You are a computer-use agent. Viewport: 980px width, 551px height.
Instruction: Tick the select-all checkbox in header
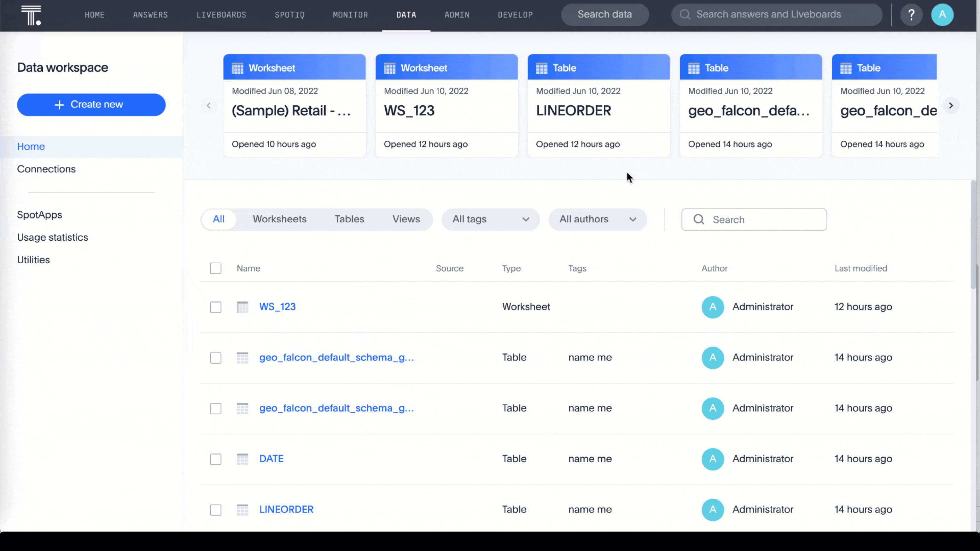pyautogui.click(x=215, y=268)
